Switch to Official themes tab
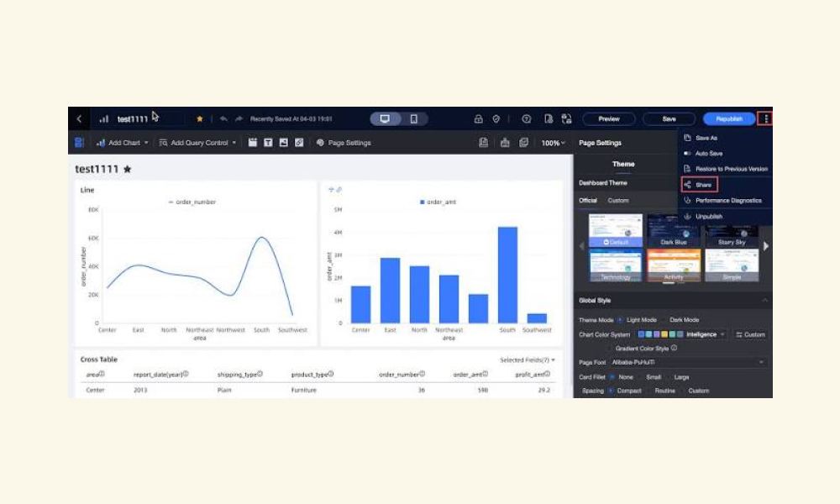 588,200
